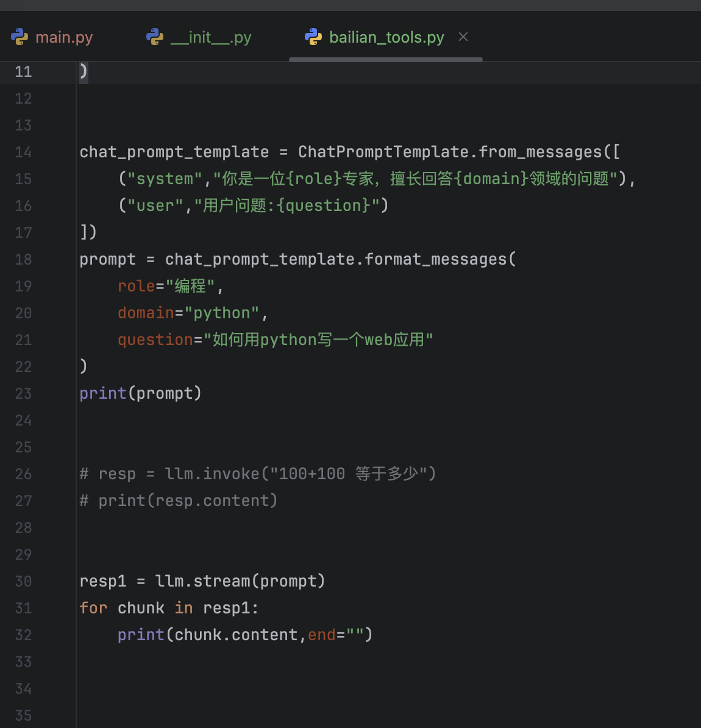Click the from_messages method call
This screenshot has height=728, width=701.
tap(540, 152)
